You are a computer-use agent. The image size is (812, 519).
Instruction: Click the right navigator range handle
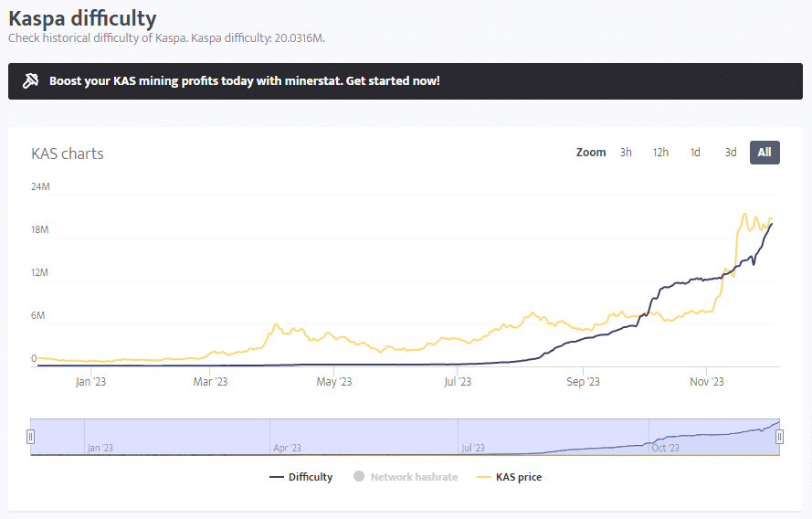tap(779, 437)
